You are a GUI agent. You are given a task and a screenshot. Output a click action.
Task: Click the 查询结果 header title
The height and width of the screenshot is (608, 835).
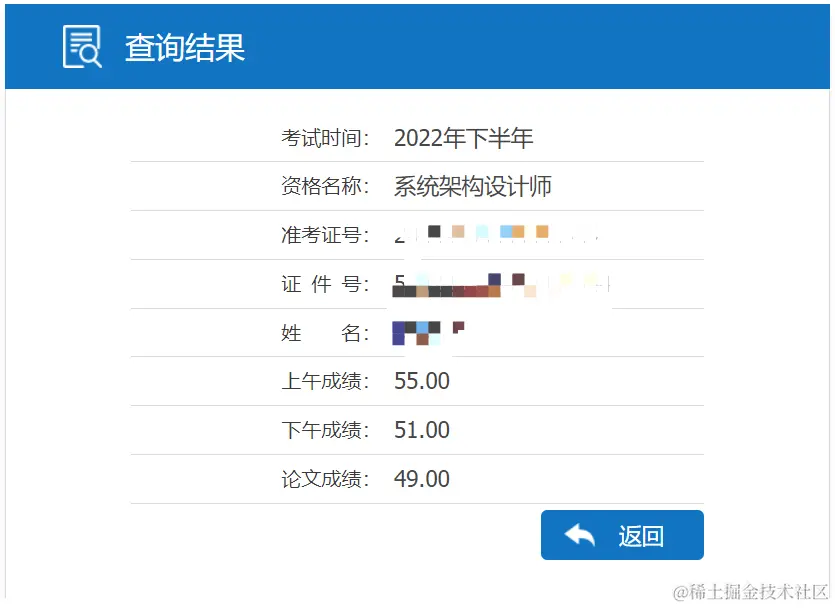(x=185, y=47)
